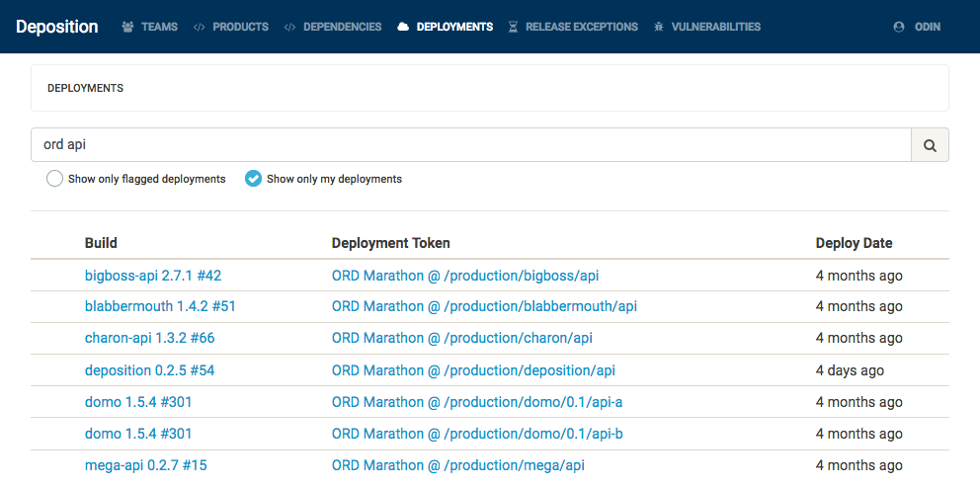Open the ODIN user menu

[x=917, y=27]
